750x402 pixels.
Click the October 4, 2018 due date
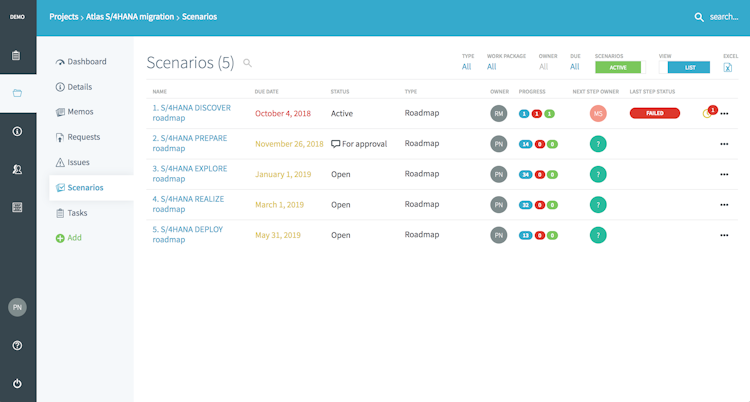[283, 113]
